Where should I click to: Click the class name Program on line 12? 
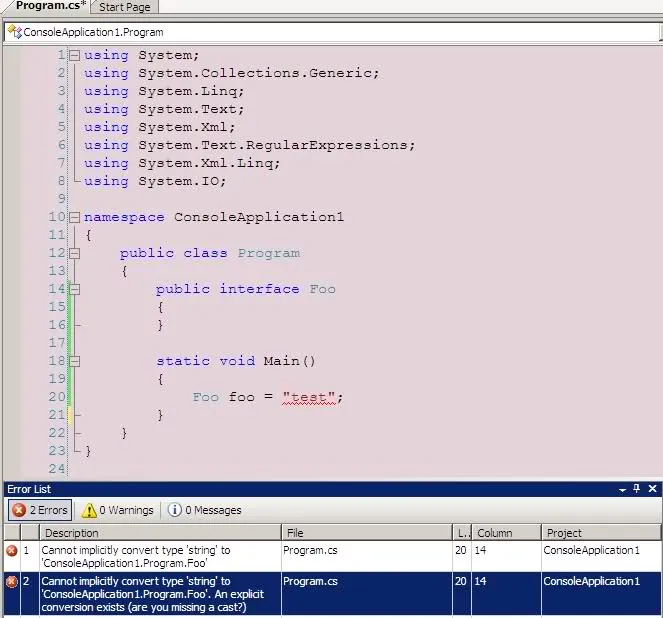coord(269,253)
